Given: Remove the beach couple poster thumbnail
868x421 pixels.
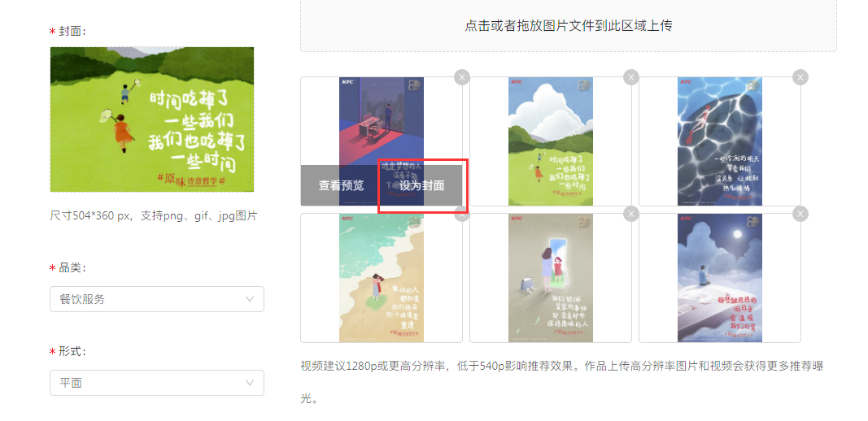Looking at the screenshot, I should (462, 214).
